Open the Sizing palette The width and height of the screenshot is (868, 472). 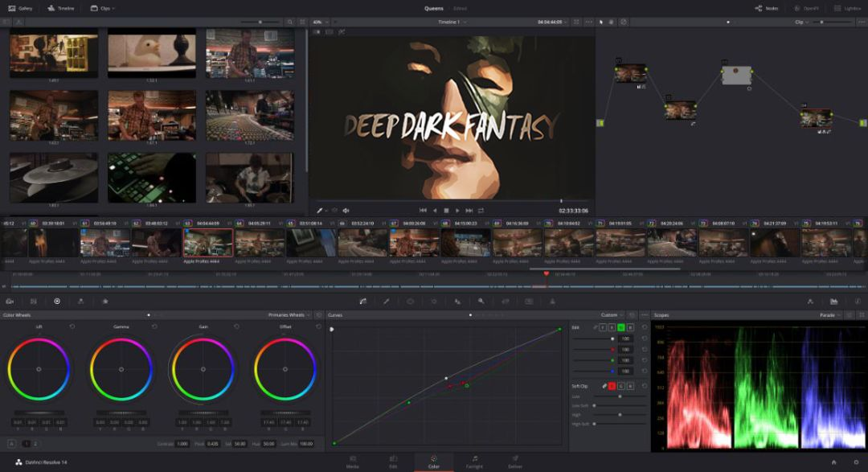coord(506,302)
